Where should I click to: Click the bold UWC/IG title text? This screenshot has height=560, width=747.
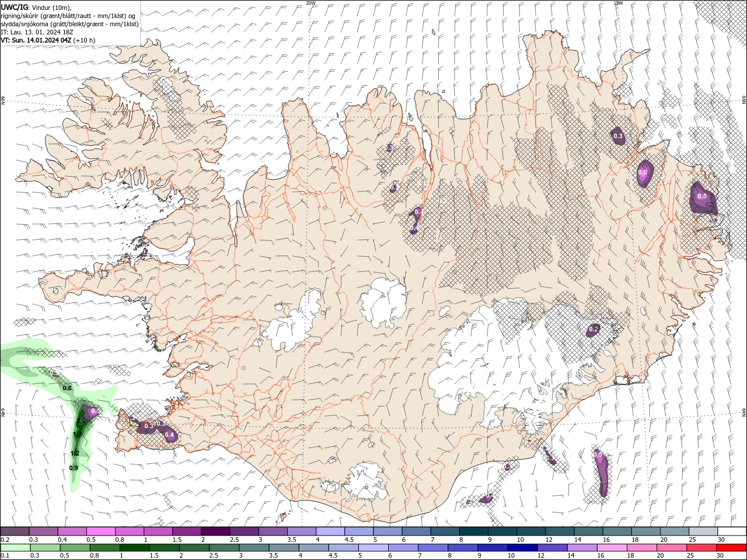(13, 7)
